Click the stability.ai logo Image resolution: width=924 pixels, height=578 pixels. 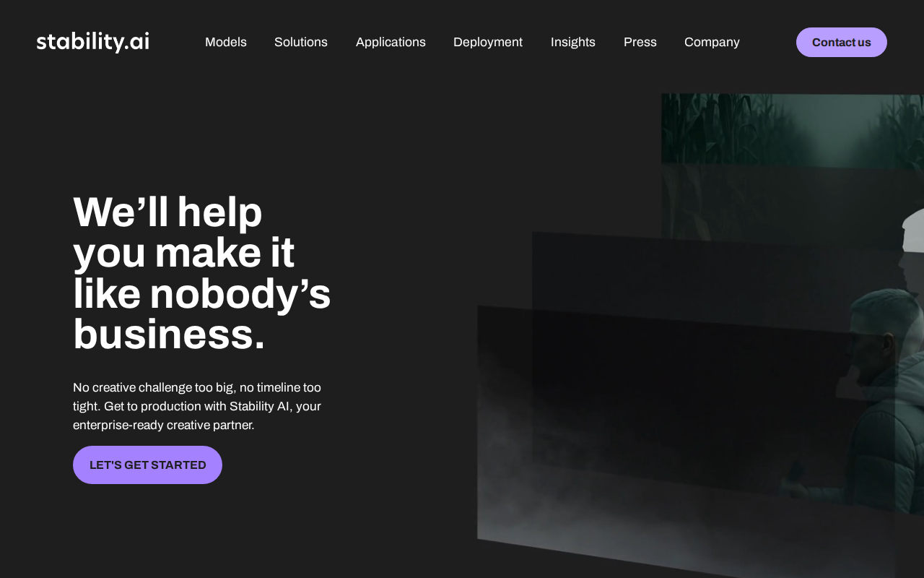(93, 42)
